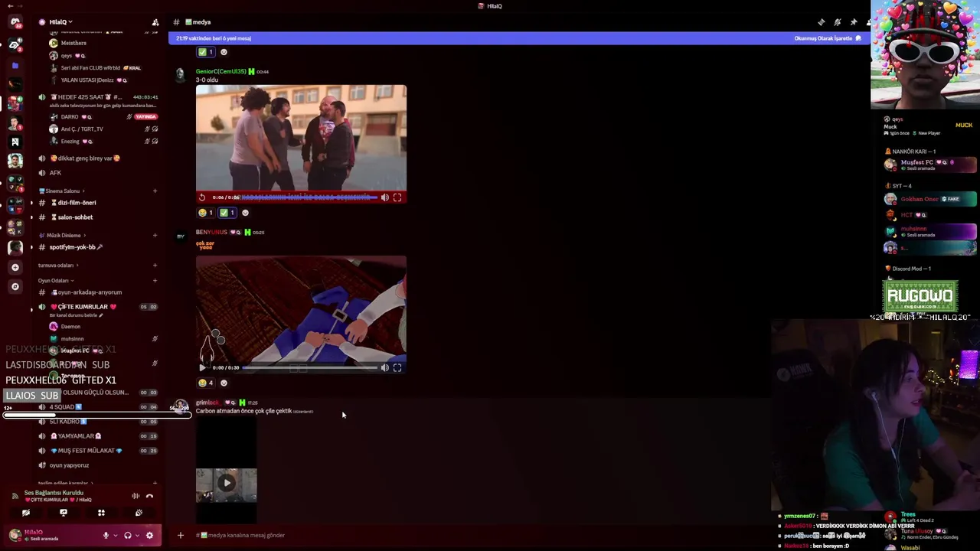Toggle noise suppression in the voice panel
This screenshot has height=551, width=980.
(136, 496)
